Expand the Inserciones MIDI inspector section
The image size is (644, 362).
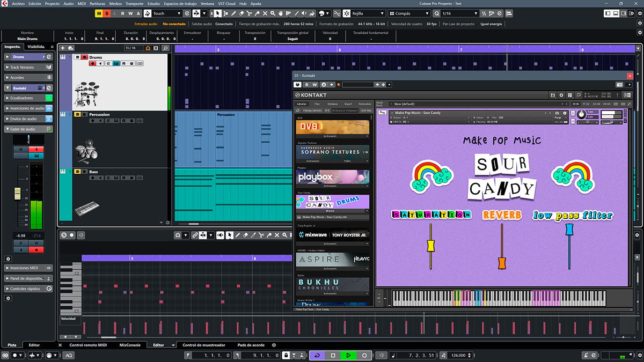point(29,268)
